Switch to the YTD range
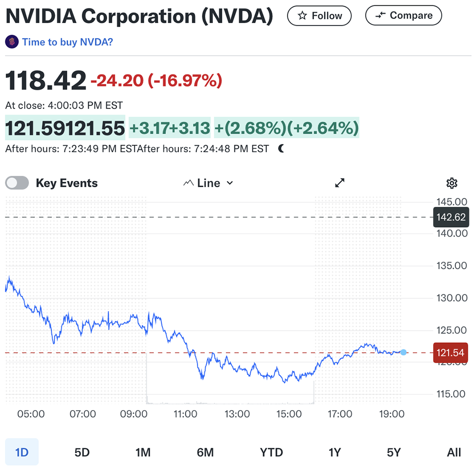Viewport: 474px width, 476px height. 272,452
